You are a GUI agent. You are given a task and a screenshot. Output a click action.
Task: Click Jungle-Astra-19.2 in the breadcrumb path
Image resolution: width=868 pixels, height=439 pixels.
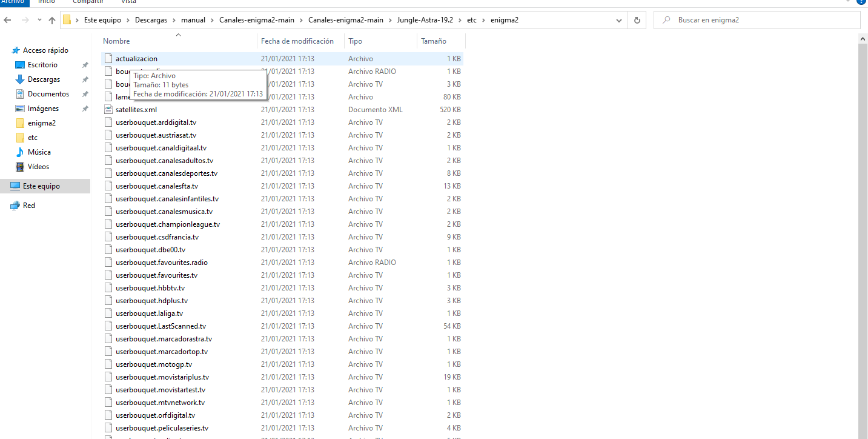point(425,20)
